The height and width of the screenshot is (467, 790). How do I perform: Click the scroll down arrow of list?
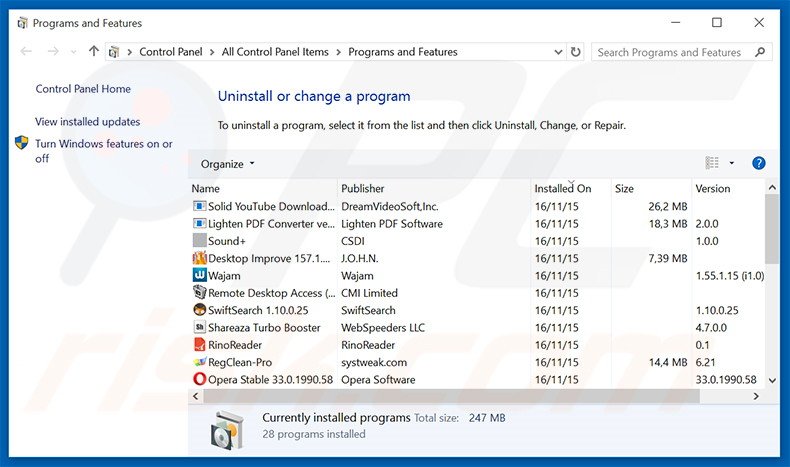point(772,380)
